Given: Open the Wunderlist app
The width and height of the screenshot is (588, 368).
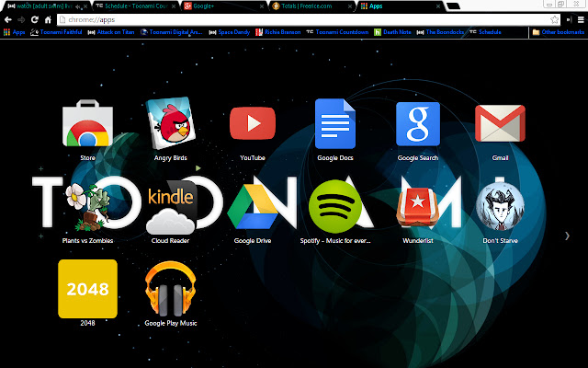Looking at the screenshot, I should 418,207.
